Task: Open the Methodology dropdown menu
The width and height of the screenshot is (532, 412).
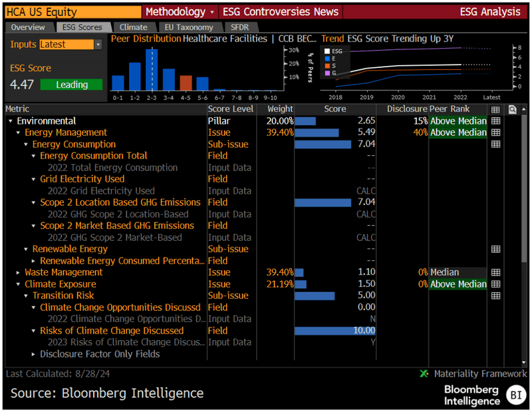Action: (x=180, y=12)
